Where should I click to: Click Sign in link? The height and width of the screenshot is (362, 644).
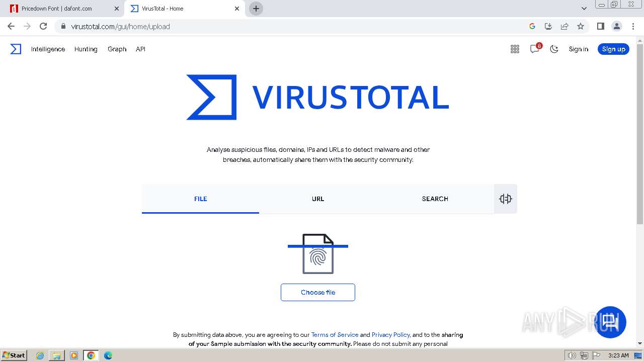tap(578, 49)
